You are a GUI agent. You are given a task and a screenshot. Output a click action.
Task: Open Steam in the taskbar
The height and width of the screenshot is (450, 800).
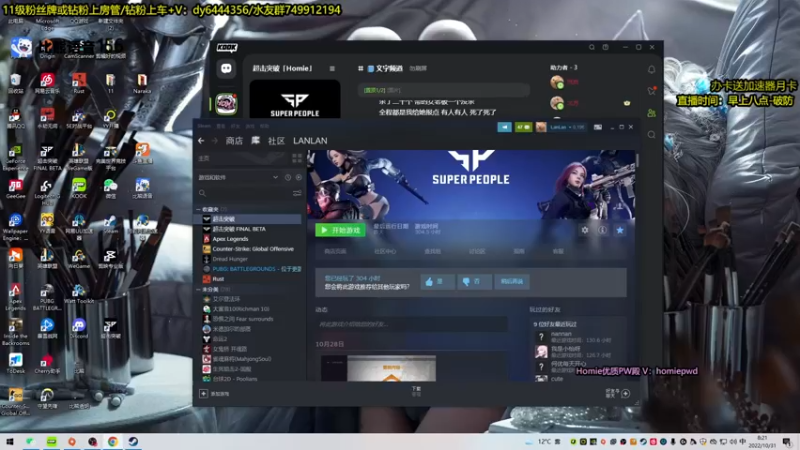pyautogui.click(x=133, y=442)
